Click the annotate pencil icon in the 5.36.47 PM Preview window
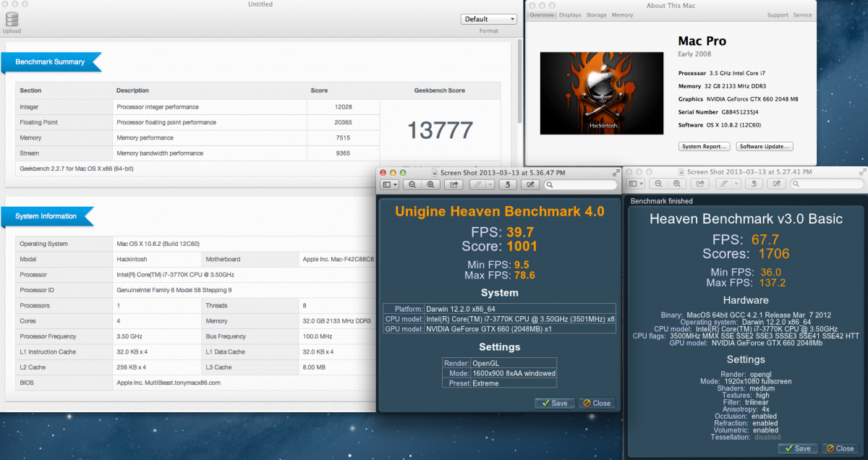The height and width of the screenshot is (460, 868). [x=477, y=184]
